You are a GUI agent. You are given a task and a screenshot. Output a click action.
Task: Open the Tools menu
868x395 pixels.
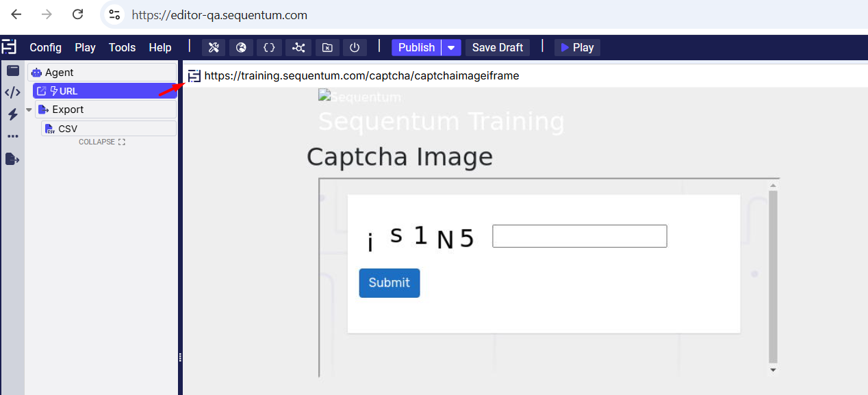[x=123, y=47]
